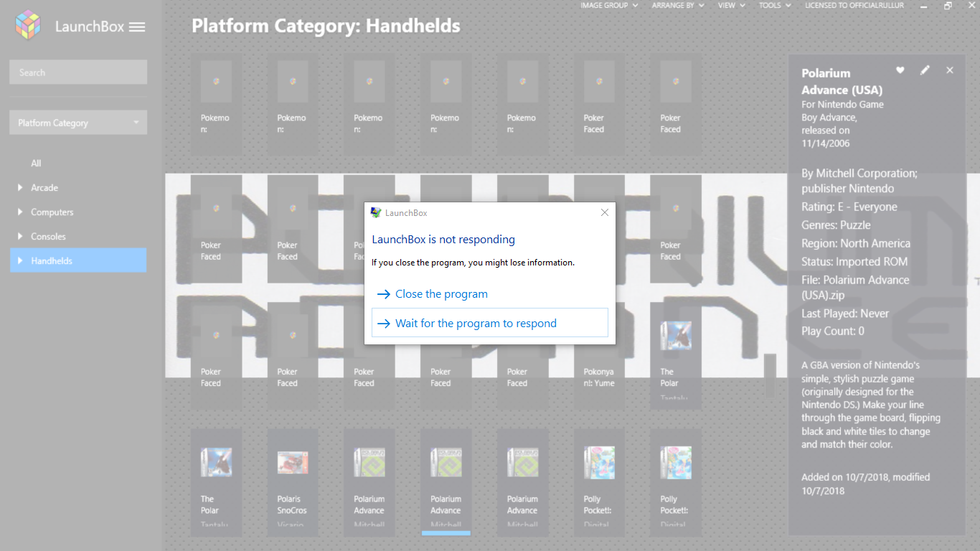Expand the Consoles category arrow
This screenshot has height=551, width=980.
click(20, 237)
